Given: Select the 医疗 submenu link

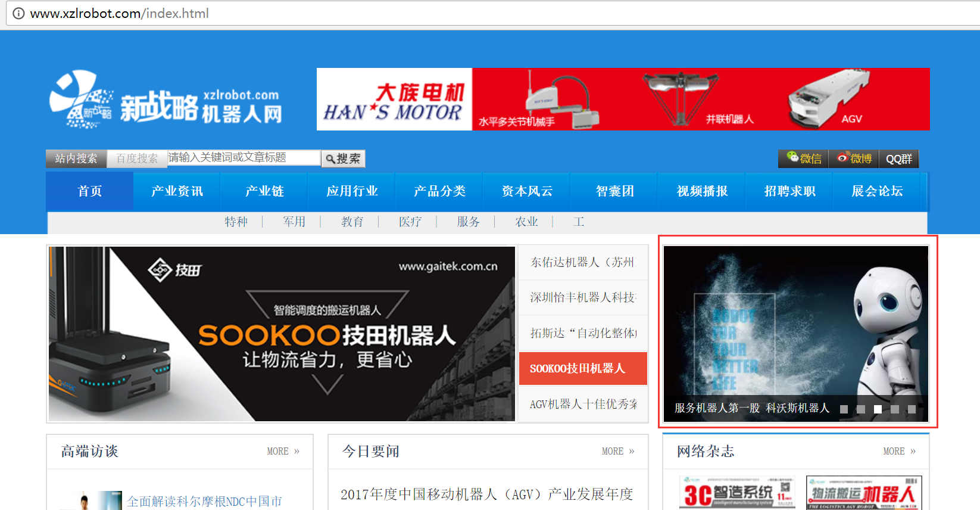Looking at the screenshot, I should point(410,222).
